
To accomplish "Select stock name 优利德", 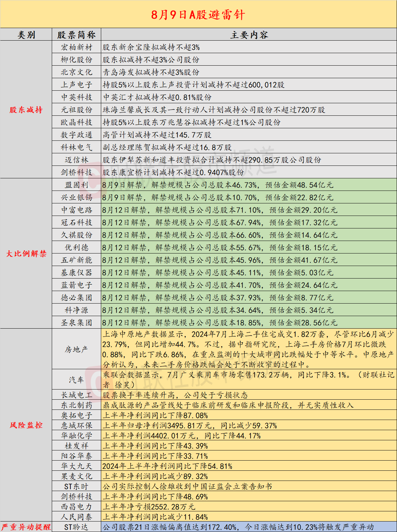I will [x=76, y=248].
